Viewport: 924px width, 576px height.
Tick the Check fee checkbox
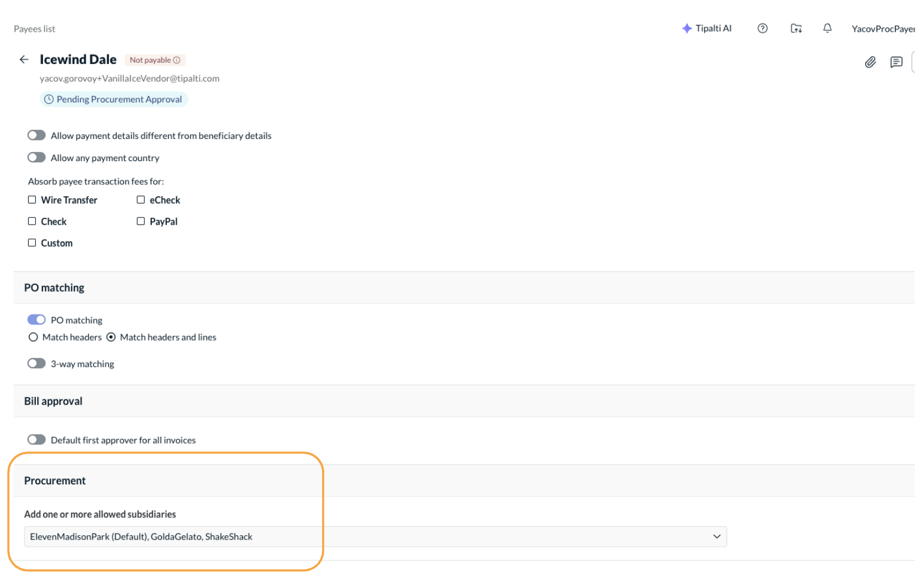coord(32,221)
